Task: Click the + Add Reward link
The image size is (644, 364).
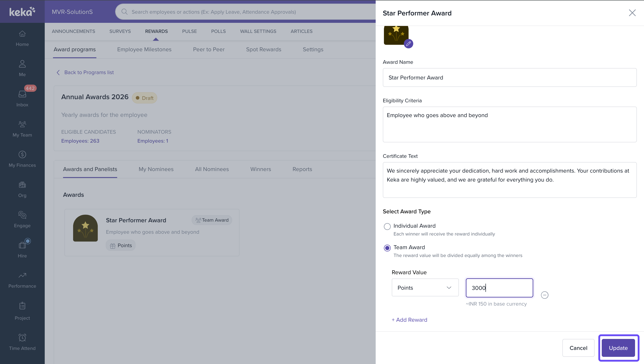Action: 409,320
